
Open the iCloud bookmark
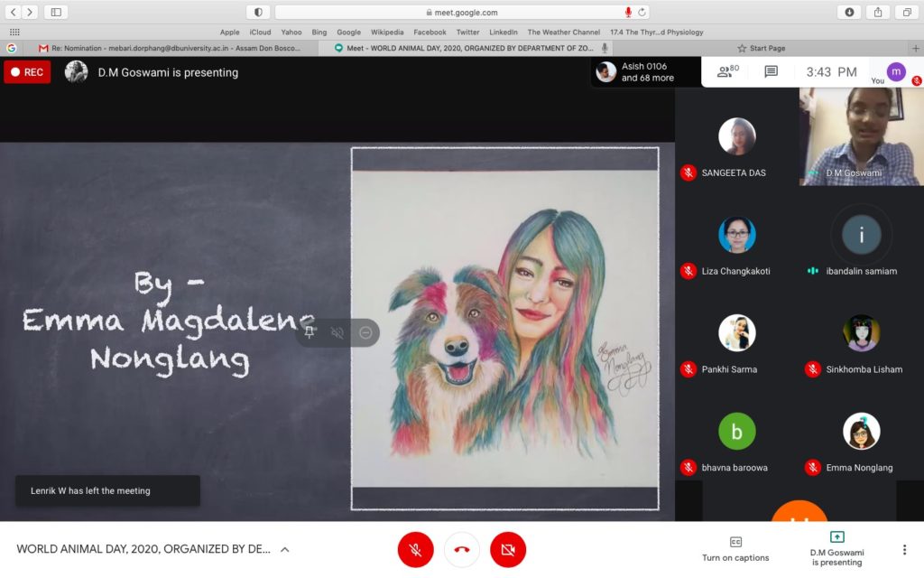click(260, 33)
